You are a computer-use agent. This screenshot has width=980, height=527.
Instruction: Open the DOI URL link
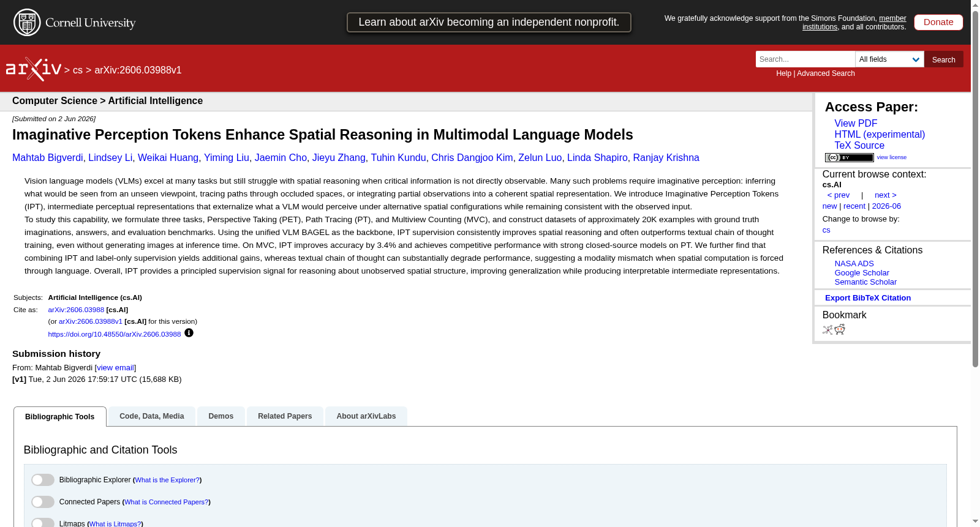(x=115, y=334)
